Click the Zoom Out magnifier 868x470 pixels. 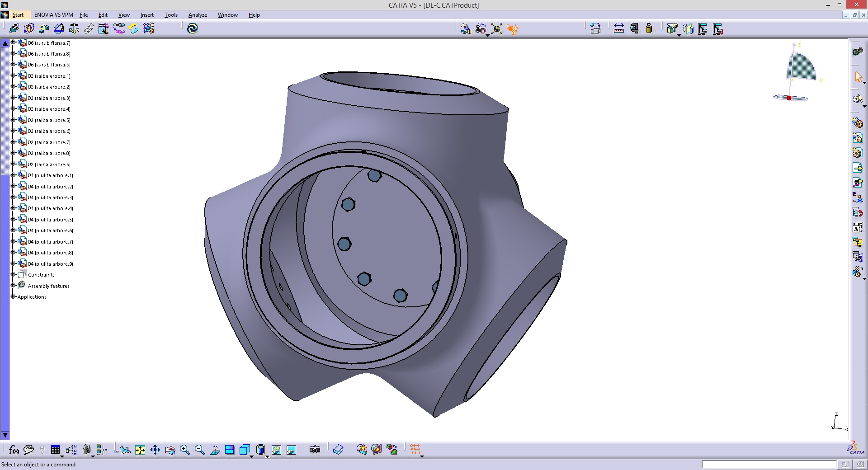pyautogui.click(x=200, y=450)
